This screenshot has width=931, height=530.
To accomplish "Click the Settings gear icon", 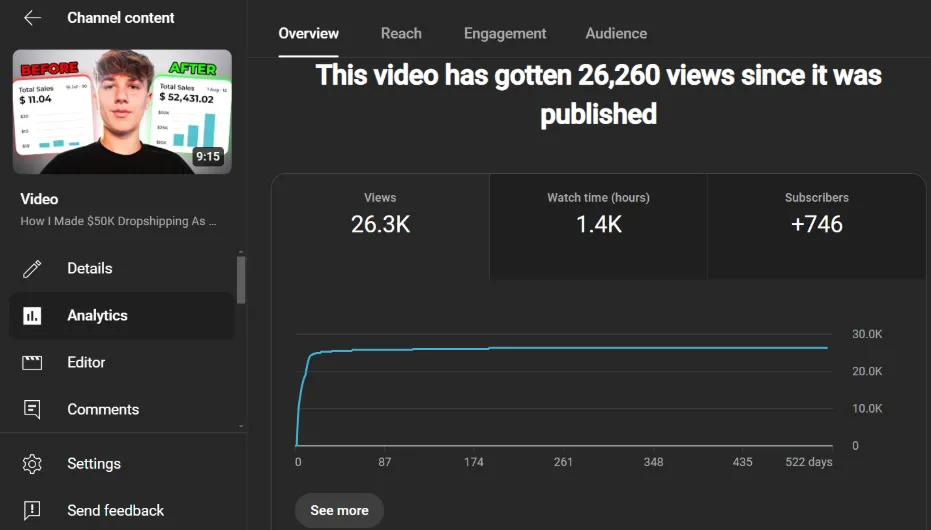I will [x=32, y=464].
